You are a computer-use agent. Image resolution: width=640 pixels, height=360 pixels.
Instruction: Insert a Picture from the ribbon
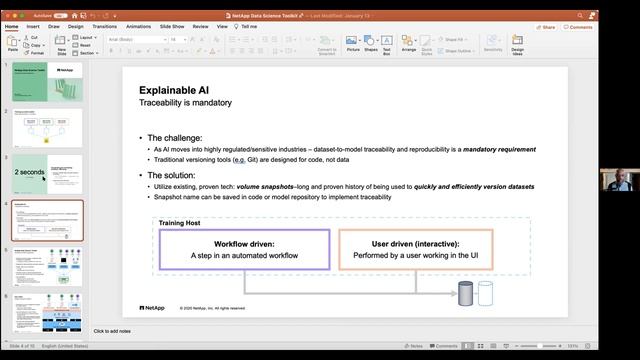(353, 44)
